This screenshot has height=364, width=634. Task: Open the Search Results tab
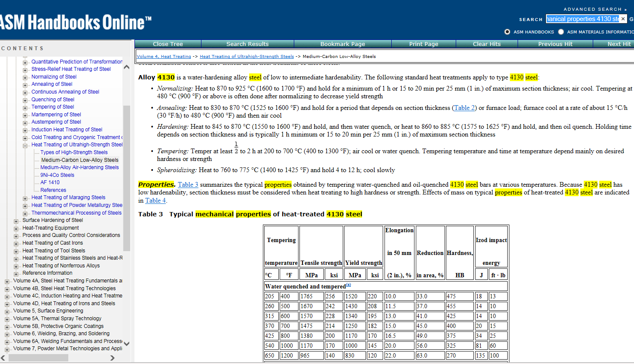coord(247,44)
